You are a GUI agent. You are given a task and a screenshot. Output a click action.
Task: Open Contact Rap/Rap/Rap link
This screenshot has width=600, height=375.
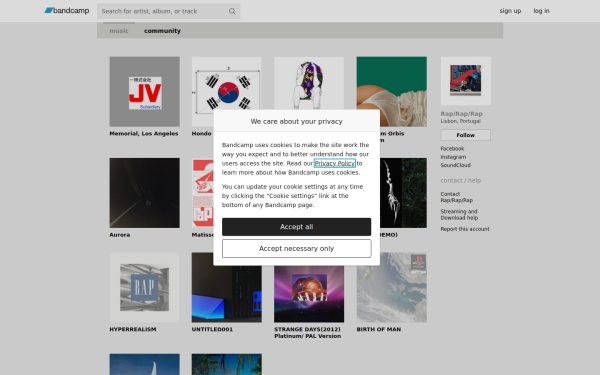click(x=457, y=197)
